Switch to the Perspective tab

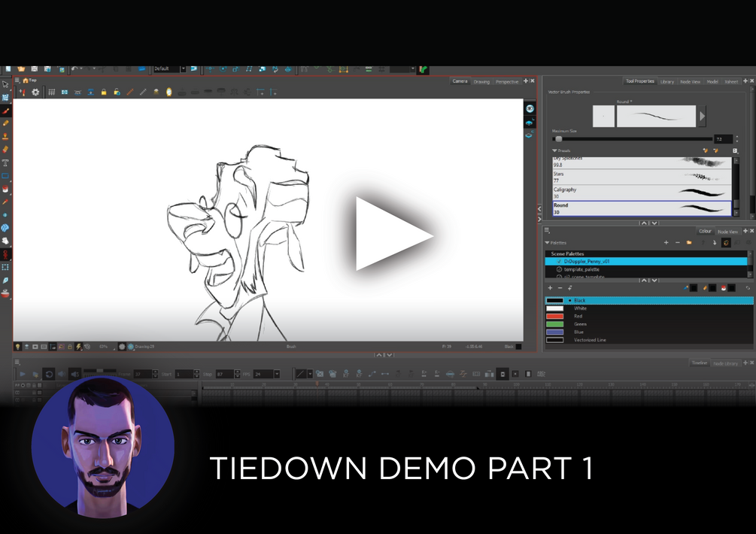coord(507,81)
